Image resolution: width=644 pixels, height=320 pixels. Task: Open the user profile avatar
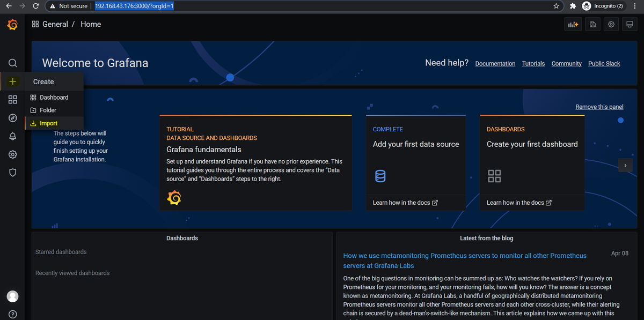pyautogui.click(x=12, y=296)
